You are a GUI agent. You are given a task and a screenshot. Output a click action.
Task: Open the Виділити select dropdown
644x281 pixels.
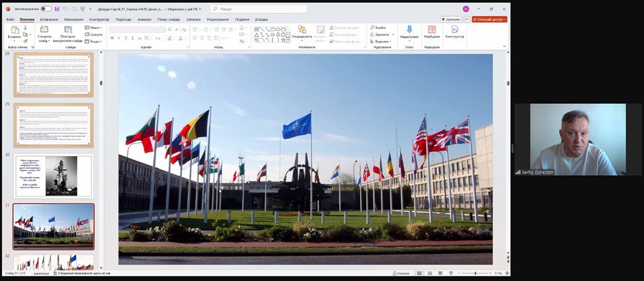pyautogui.click(x=381, y=42)
